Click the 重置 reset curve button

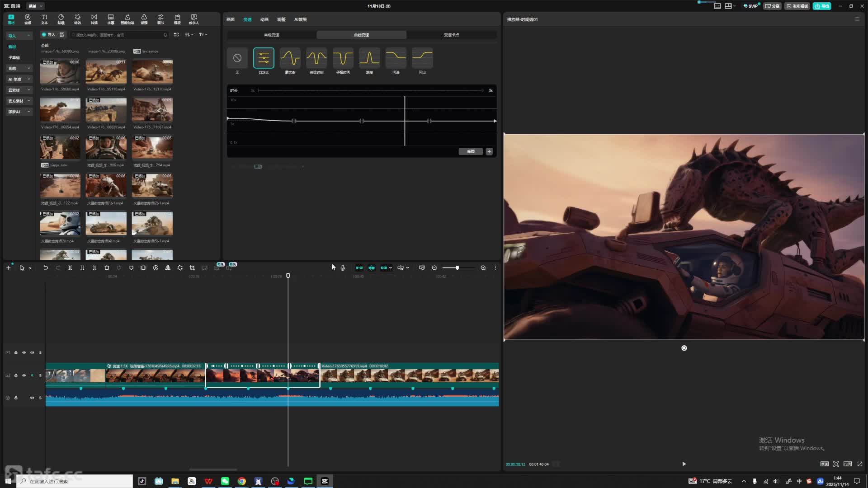pos(471,152)
